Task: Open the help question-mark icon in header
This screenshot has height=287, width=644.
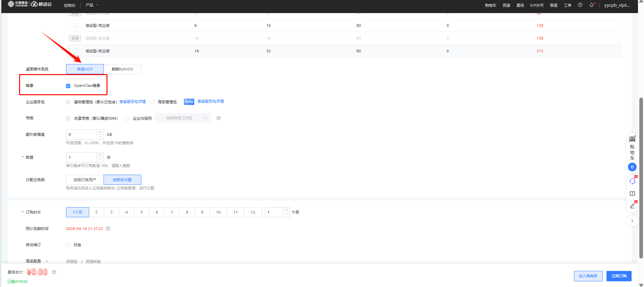Action: pyautogui.click(x=580, y=5)
